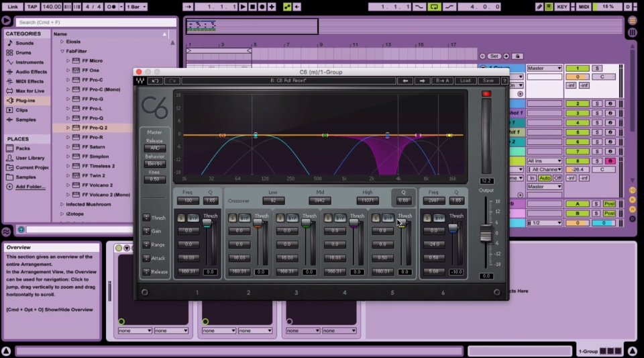Click the draw mode pencil icon
Screen dimensions: 644x358
[539, 7]
